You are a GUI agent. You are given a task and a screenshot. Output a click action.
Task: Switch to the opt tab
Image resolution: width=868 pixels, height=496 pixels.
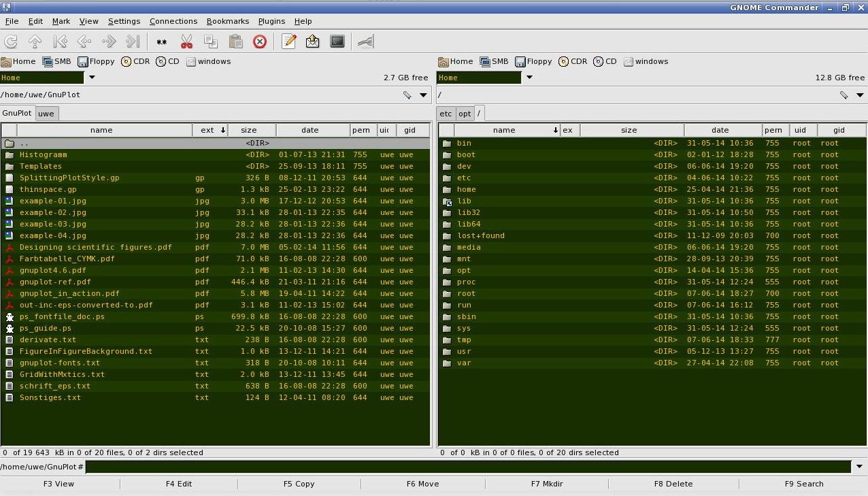point(465,114)
